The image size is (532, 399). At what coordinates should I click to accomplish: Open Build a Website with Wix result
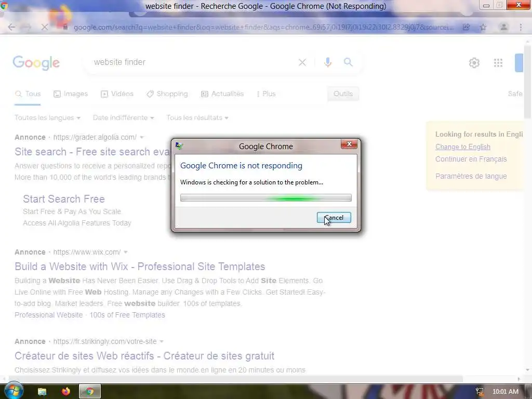pyautogui.click(x=140, y=267)
